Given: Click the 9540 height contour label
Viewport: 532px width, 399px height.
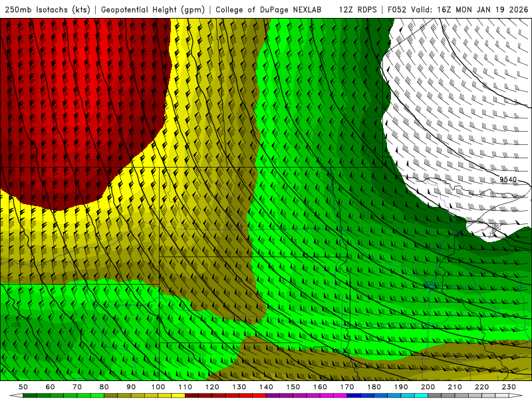Looking at the screenshot, I should (x=508, y=179).
